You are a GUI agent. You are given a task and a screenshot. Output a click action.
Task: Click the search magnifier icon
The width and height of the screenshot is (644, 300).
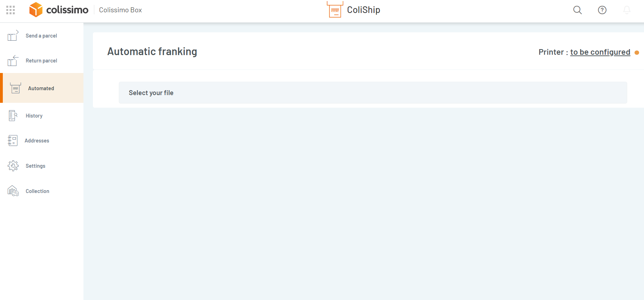(577, 10)
